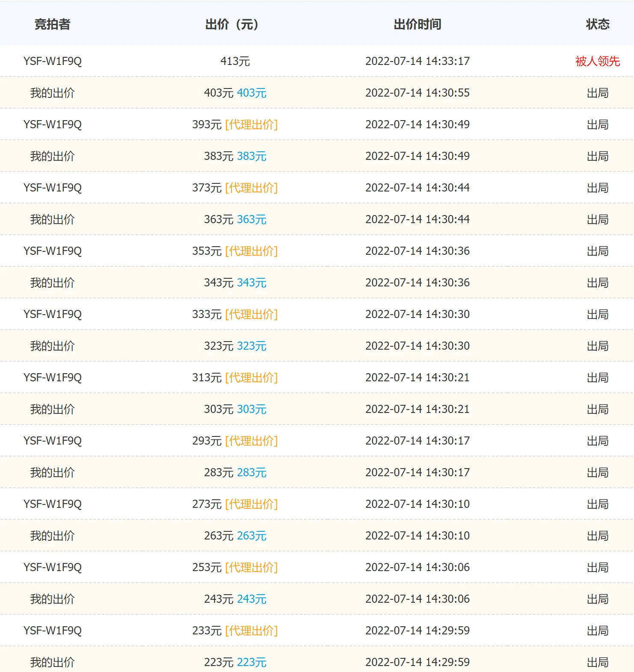
Task: Click the 代理出价 label beside 233元
Action: point(252,631)
